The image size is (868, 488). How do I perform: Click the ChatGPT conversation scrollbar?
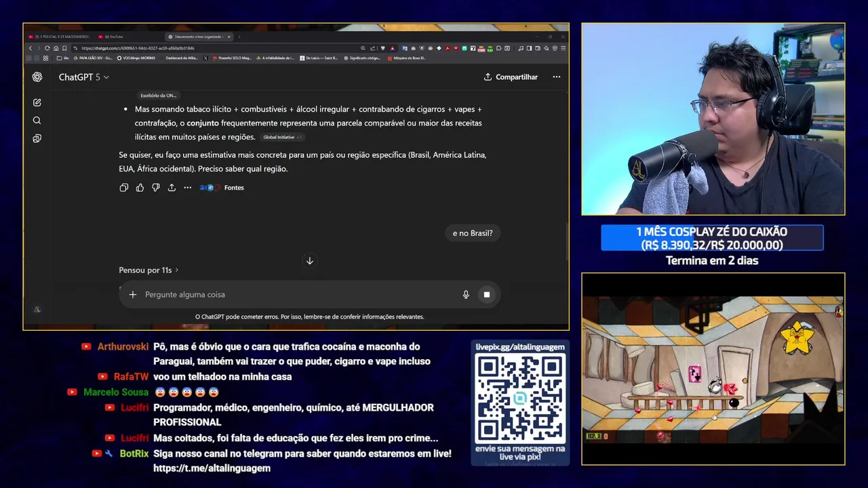pyautogui.click(x=567, y=241)
